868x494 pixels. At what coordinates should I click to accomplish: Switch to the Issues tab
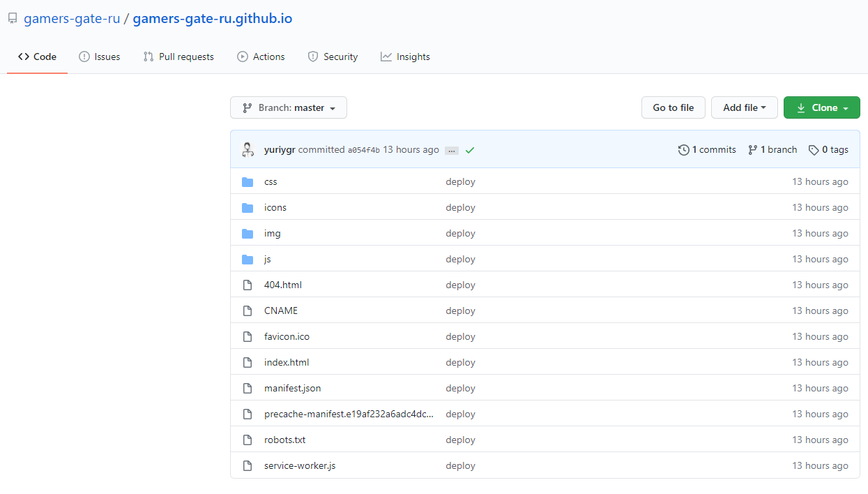coord(99,57)
